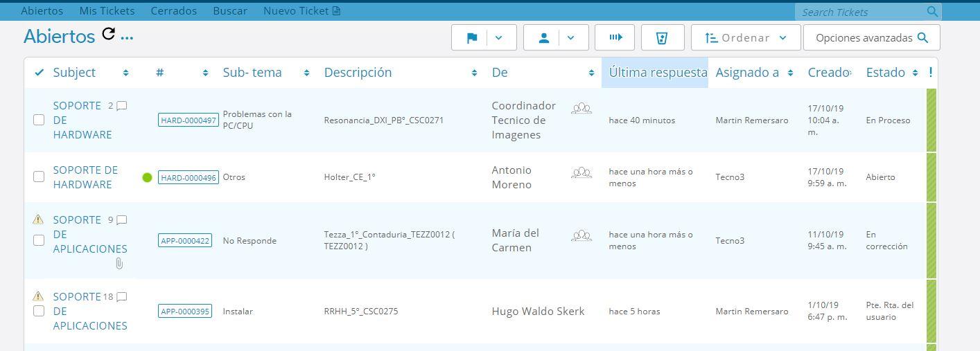Screen dimensions: 980x351
Task: Click the comment bubble on ticket HARD-0000497
Action: coord(122,106)
